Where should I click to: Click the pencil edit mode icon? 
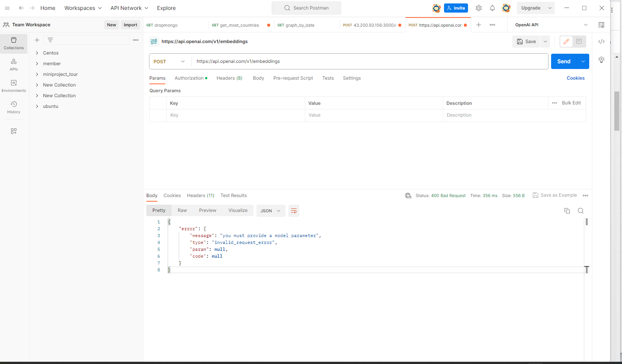(x=566, y=42)
